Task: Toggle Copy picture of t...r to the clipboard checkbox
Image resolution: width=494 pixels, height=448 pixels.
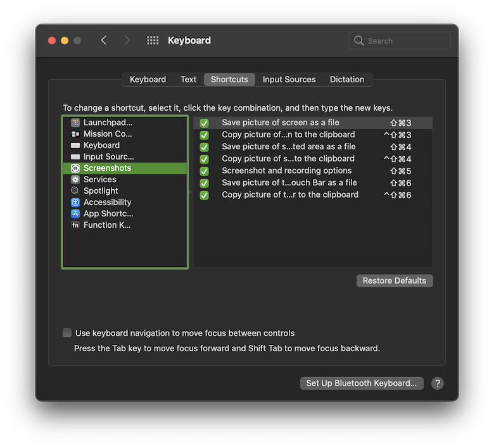Action: tap(204, 195)
